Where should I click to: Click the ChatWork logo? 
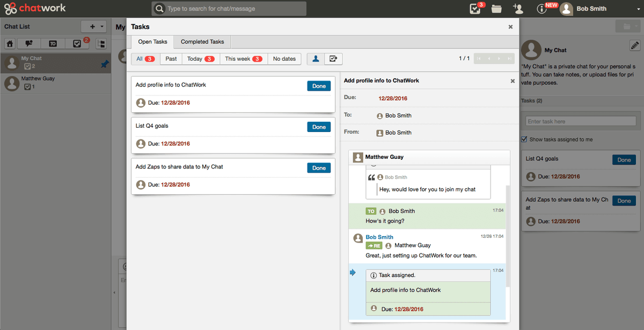35,9
